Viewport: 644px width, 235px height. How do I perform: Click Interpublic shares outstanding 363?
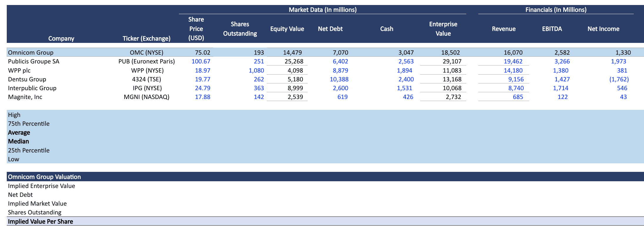point(259,88)
